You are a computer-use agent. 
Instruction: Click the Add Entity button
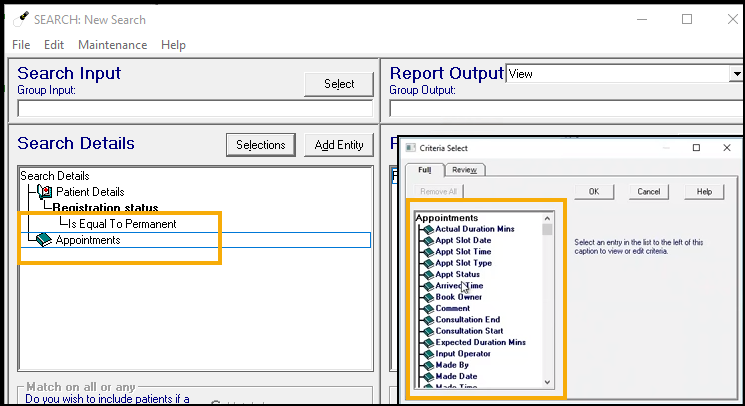coord(338,145)
